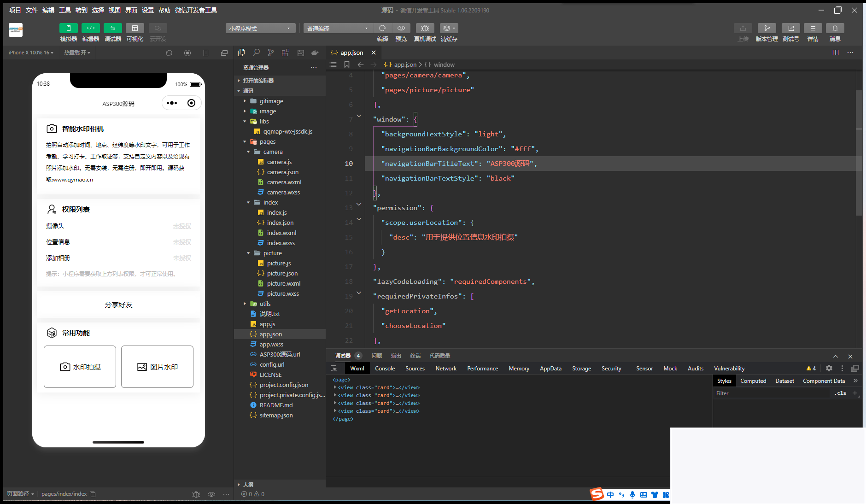Screen dimensions: 866x504
Task: Open the preview eye icon
Action: 401,29
